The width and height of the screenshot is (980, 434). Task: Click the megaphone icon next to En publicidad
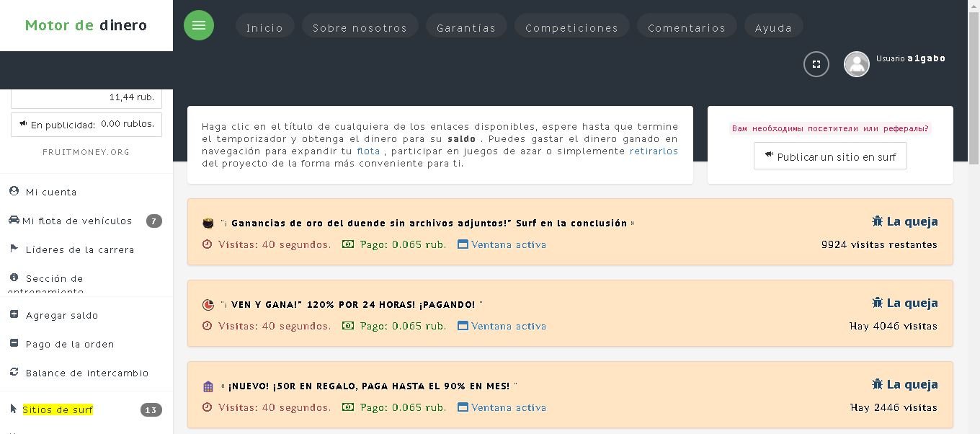click(23, 124)
